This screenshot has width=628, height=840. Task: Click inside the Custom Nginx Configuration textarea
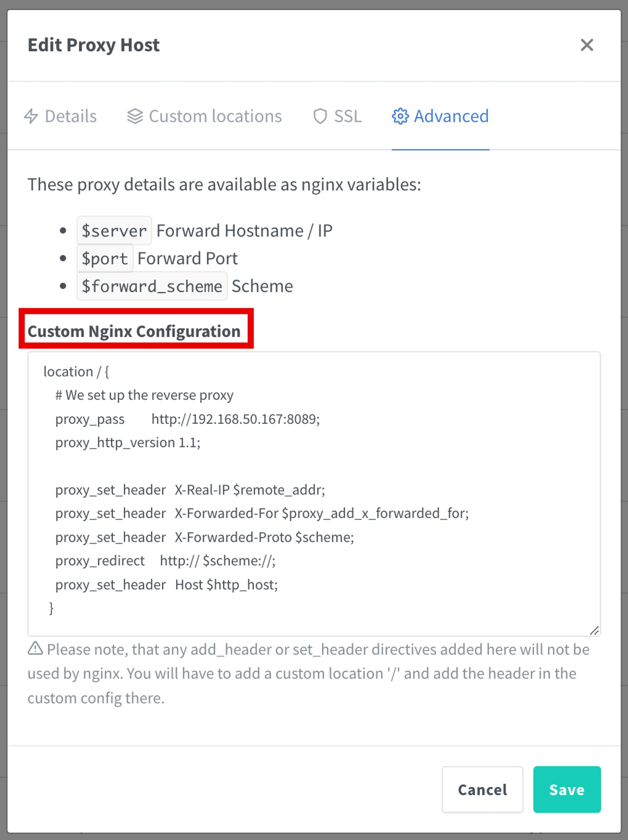(x=314, y=494)
